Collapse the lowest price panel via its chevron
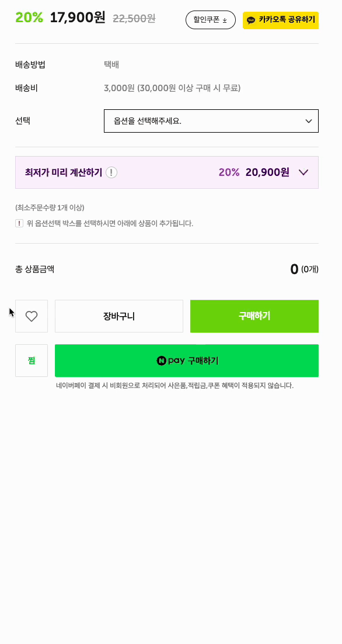This screenshot has width=342, height=644. click(303, 172)
